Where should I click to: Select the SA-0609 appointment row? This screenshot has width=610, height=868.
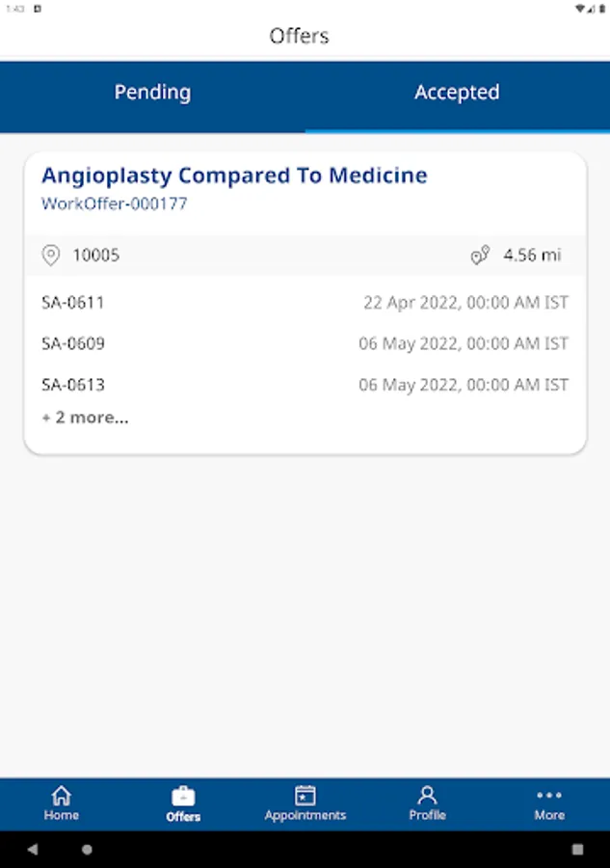point(305,343)
